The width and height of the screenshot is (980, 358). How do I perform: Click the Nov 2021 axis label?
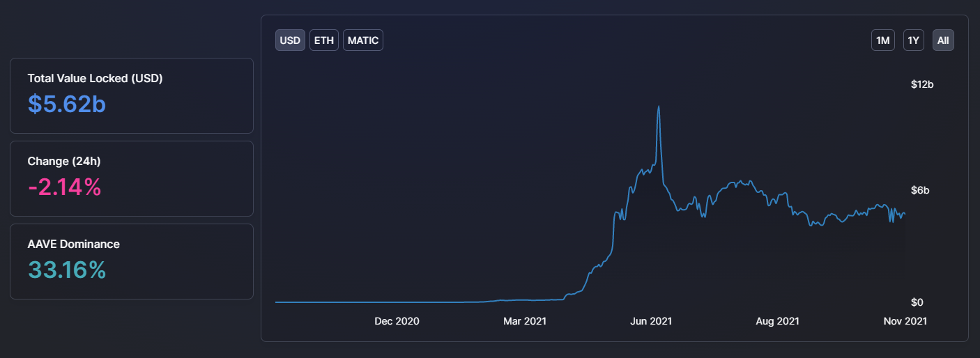click(905, 321)
